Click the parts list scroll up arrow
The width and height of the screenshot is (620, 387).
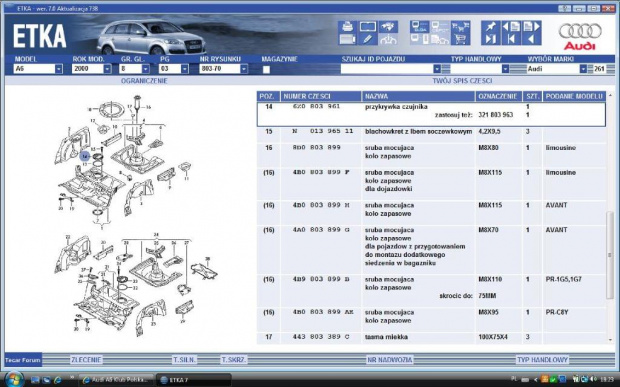point(610,96)
